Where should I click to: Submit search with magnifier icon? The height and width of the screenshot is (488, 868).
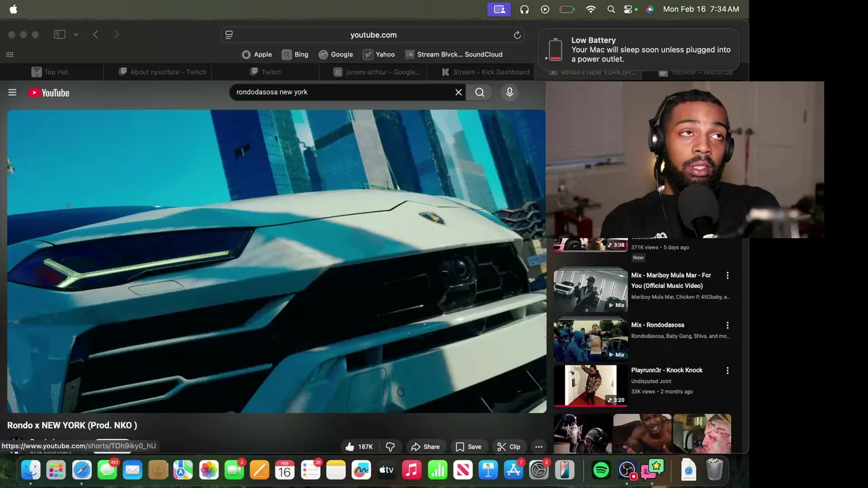click(479, 92)
